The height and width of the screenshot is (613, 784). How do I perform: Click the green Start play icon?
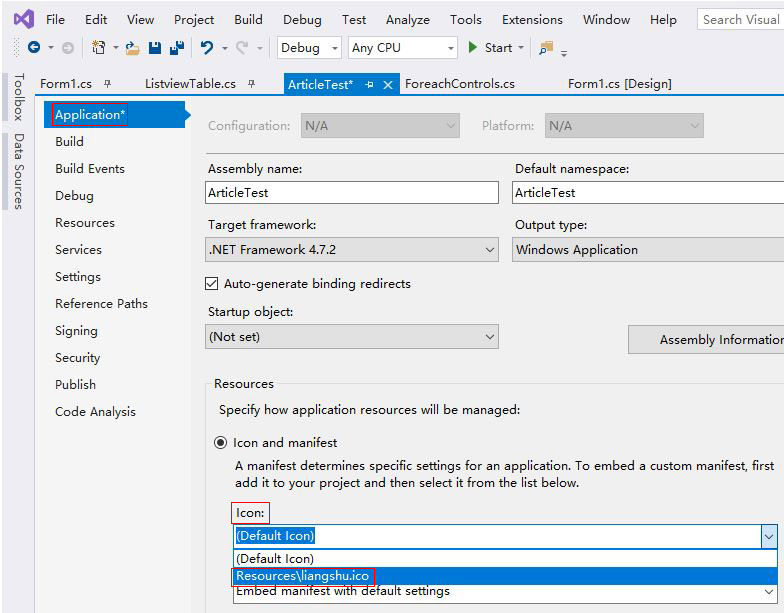[x=472, y=47]
